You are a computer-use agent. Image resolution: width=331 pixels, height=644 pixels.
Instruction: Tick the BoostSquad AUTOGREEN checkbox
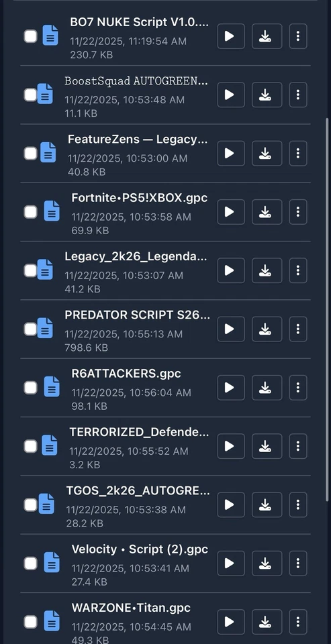point(30,95)
